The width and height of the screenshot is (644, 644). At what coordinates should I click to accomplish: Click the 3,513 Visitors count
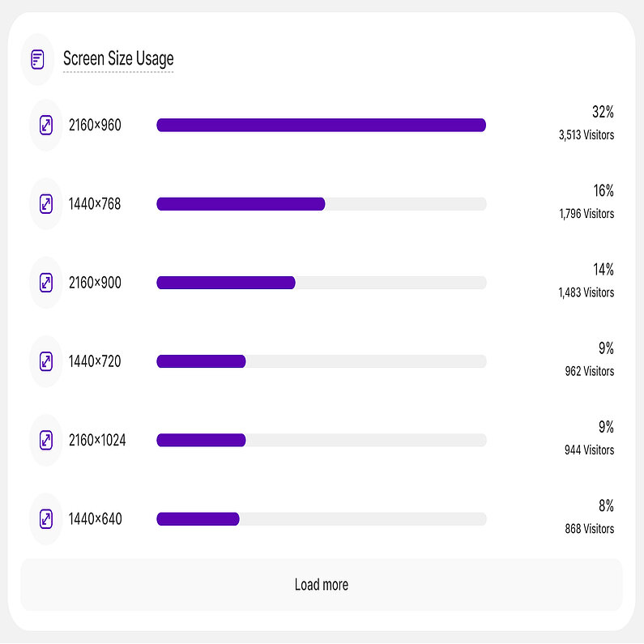coord(586,135)
